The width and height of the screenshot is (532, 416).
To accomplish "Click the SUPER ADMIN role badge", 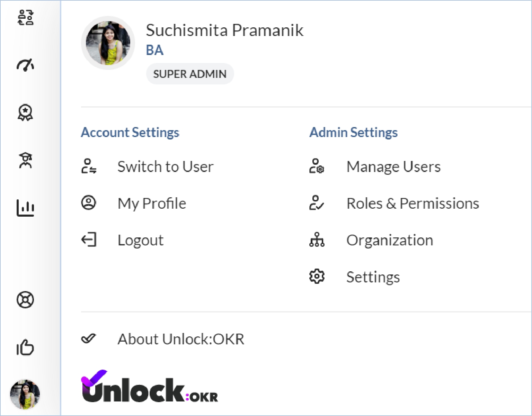I will click(190, 74).
